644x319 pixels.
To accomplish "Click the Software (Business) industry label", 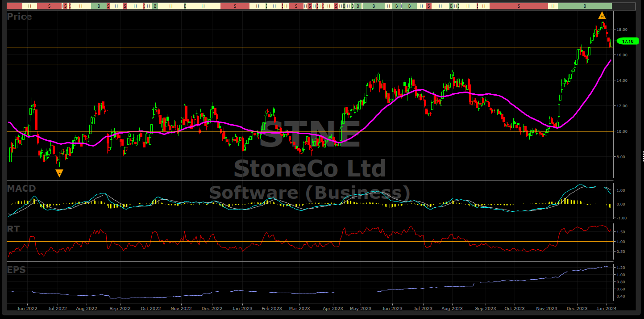I will (x=310, y=193).
